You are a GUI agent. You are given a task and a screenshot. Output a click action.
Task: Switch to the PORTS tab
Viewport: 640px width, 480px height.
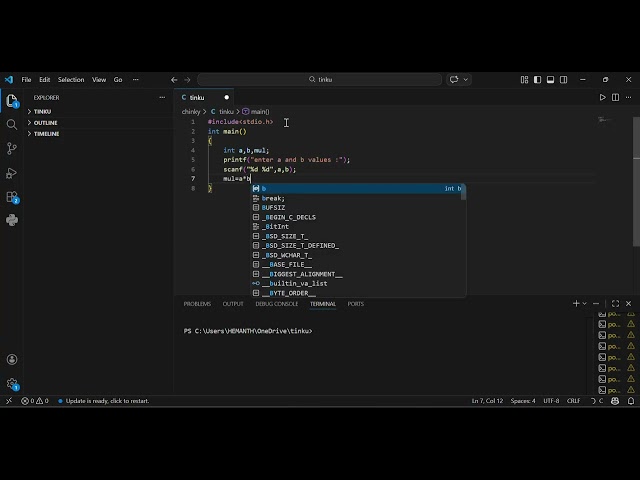click(356, 304)
